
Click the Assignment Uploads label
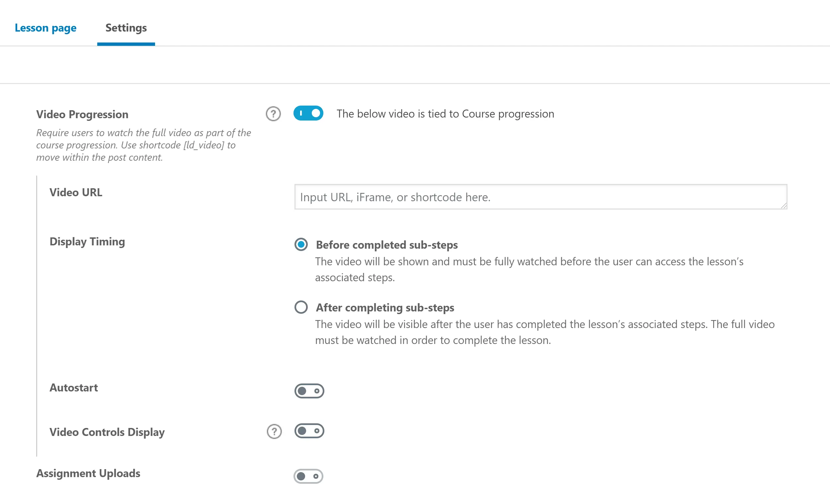pyautogui.click(x=88, y=473)
